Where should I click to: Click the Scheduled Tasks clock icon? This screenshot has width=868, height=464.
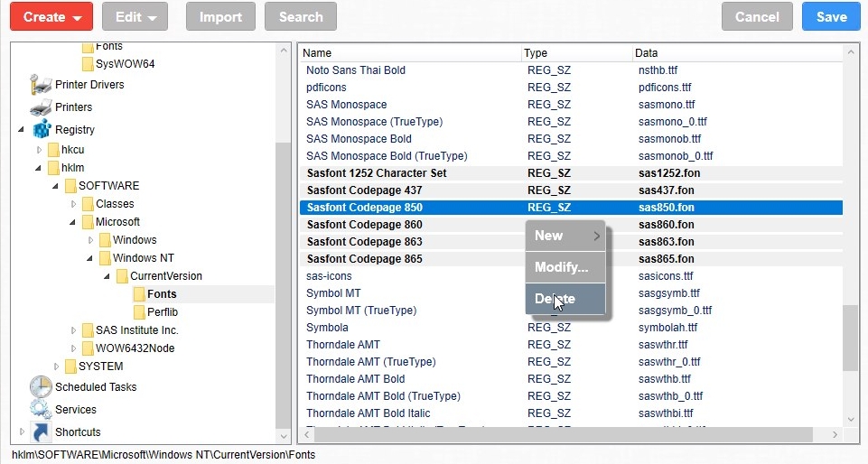coord(41,387)
